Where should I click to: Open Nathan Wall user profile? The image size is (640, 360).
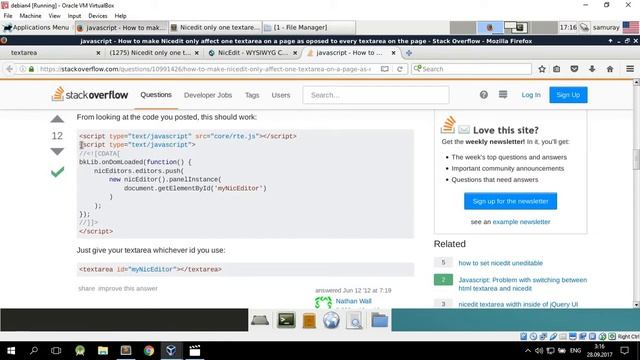point(353,301)
